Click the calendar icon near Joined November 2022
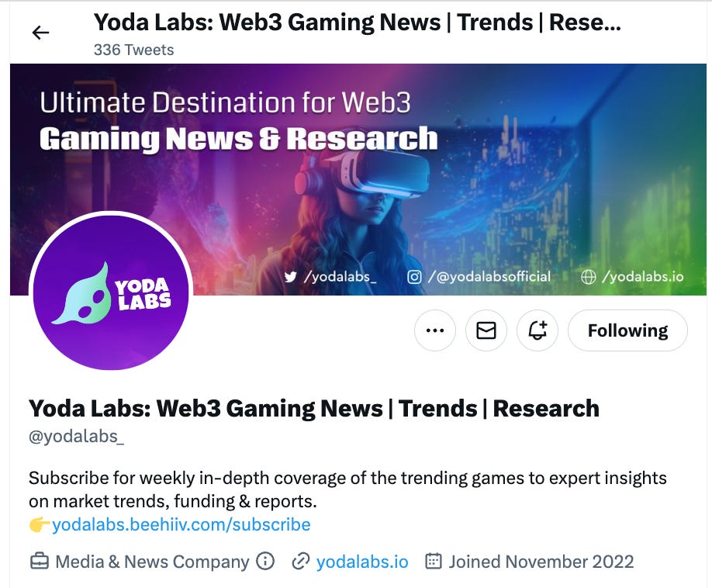This screenshot has width=712, height=588. click(x=434, y=561)
